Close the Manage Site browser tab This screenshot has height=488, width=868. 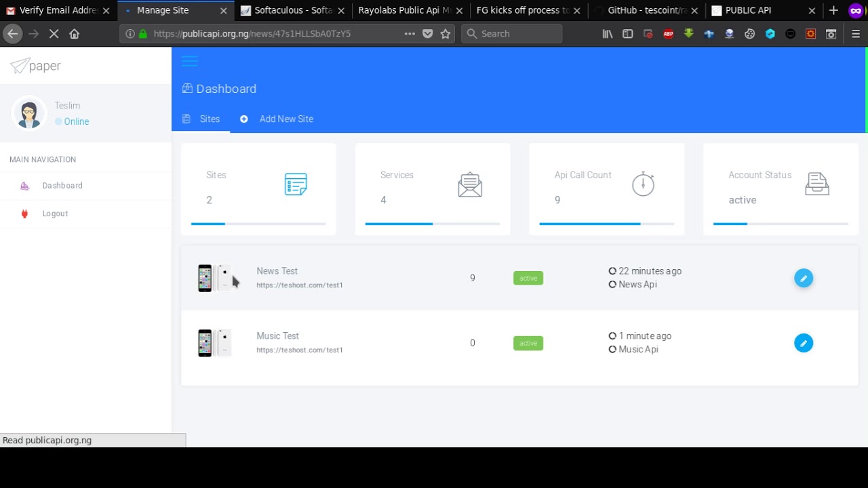[x=224, y=11]
